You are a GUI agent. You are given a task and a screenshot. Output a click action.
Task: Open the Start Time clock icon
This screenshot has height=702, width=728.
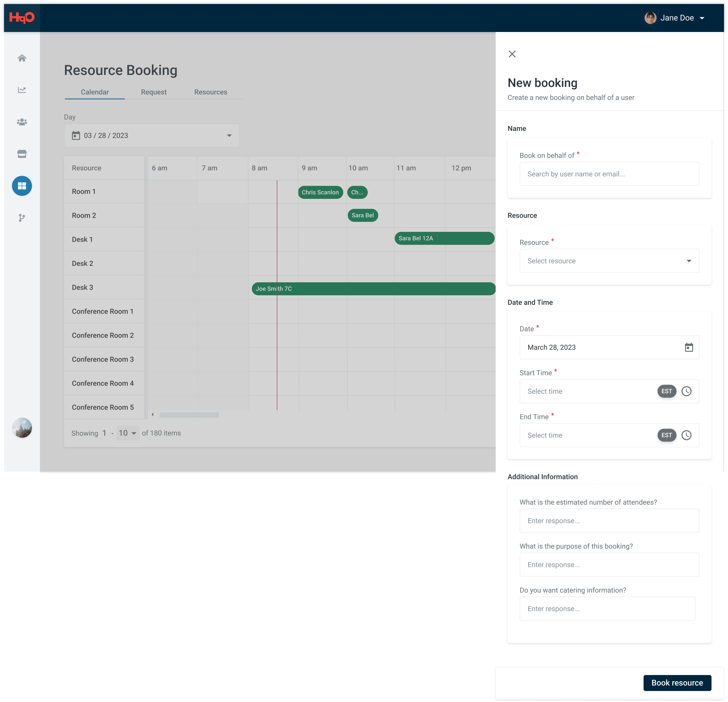point(686,391)
